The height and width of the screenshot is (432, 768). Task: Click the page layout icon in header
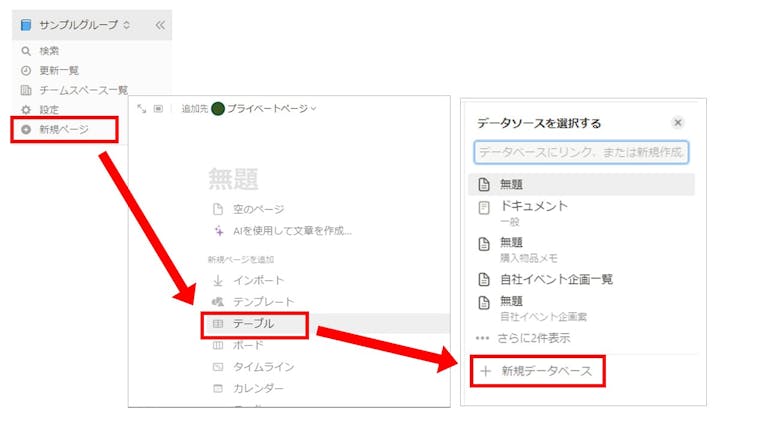[158, 108]
